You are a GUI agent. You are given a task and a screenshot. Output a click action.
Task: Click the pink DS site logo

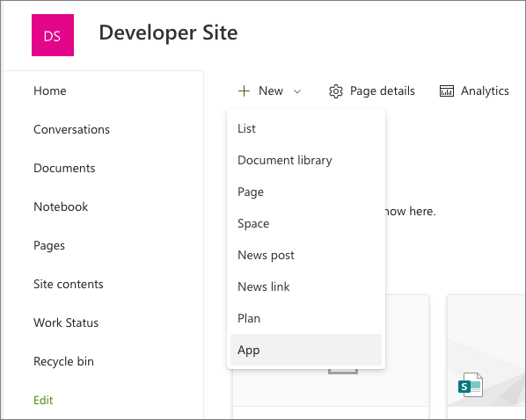(x=53, y=35)
